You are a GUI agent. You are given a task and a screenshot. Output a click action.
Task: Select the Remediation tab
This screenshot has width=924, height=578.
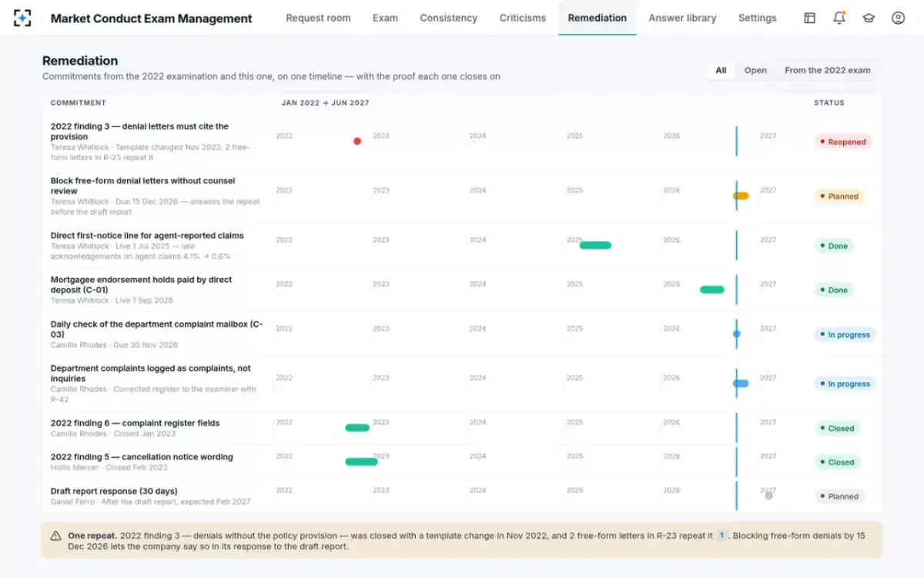[x=598, y=18]
